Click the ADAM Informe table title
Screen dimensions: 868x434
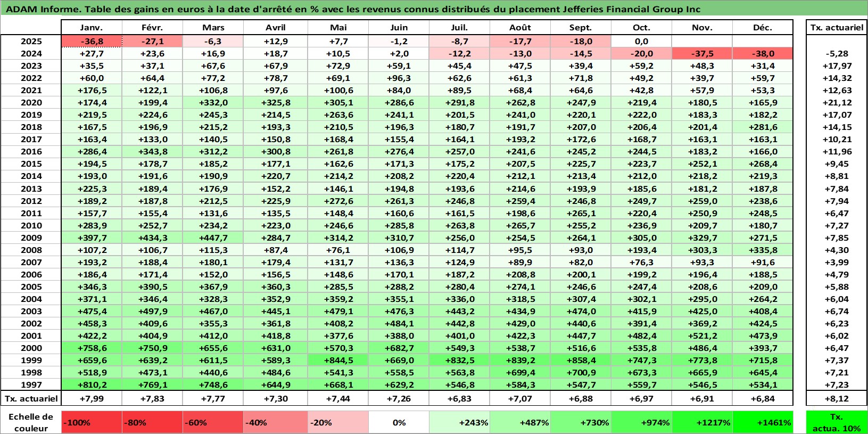pyautogui.click(x=353, y=9)
